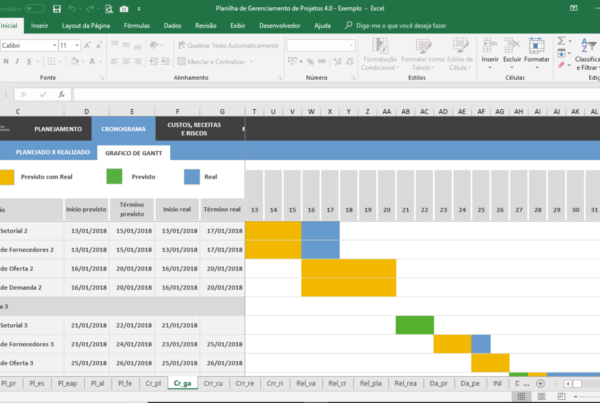The image size is (600, 403).
Task: Open the font size dropdown
Action: (x=77, y=46)
